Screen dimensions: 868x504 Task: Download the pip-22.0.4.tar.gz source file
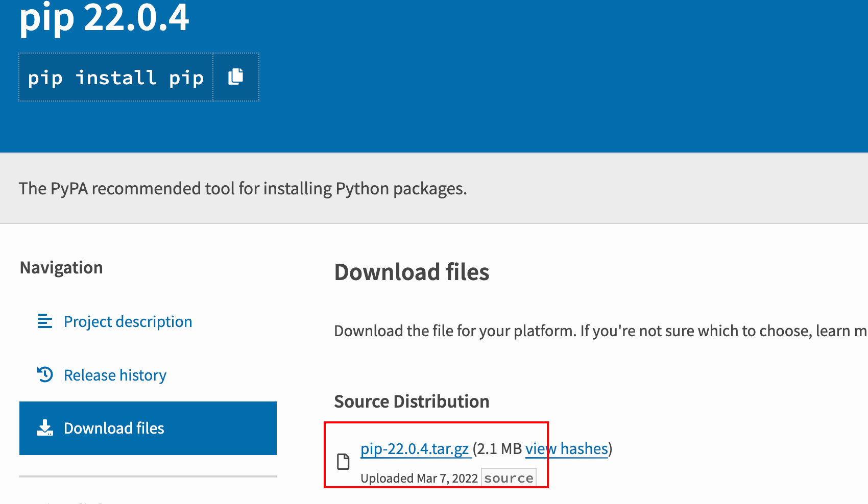pos(415,449)
